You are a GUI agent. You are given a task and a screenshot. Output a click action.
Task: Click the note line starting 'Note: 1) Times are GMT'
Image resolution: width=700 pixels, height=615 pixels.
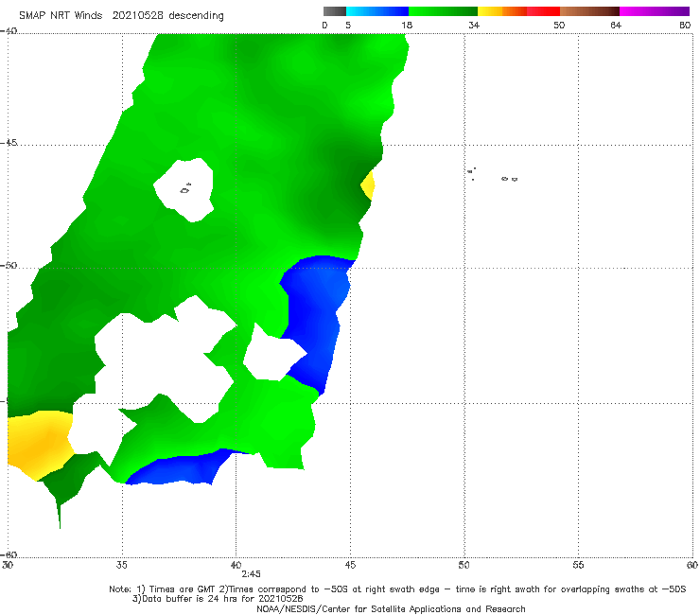(397, 589)
